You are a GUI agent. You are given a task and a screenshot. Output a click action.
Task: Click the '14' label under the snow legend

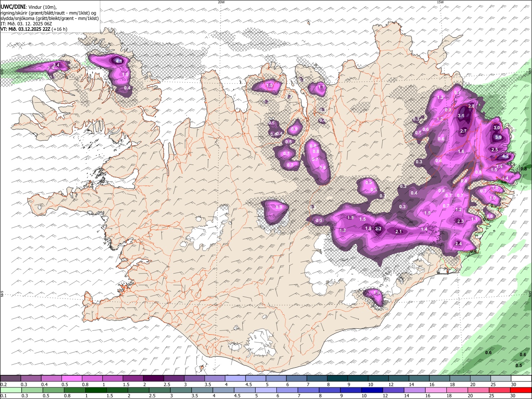(411, 384)
